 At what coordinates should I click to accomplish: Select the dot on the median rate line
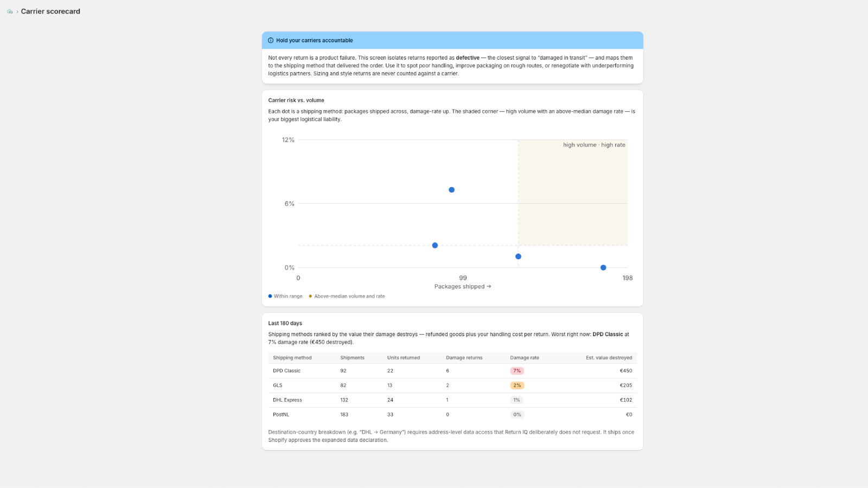[x=435, y=246]
